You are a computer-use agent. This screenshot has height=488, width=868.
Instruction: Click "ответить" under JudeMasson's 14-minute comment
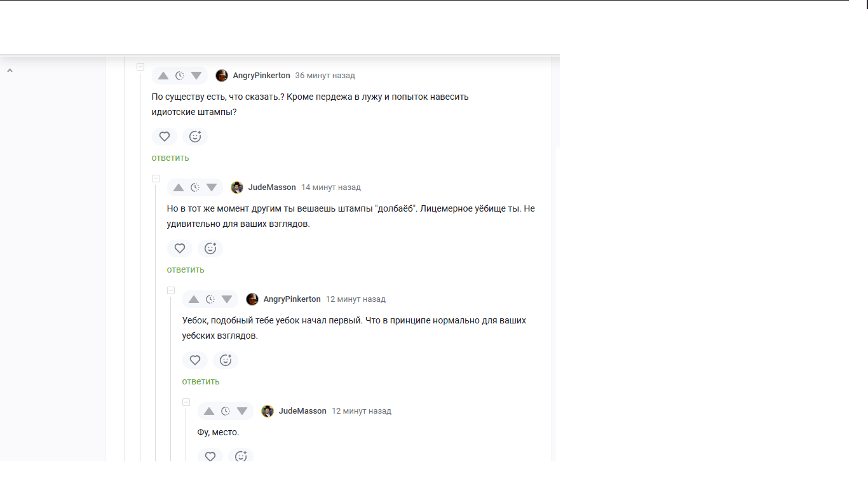coord(186,269)
